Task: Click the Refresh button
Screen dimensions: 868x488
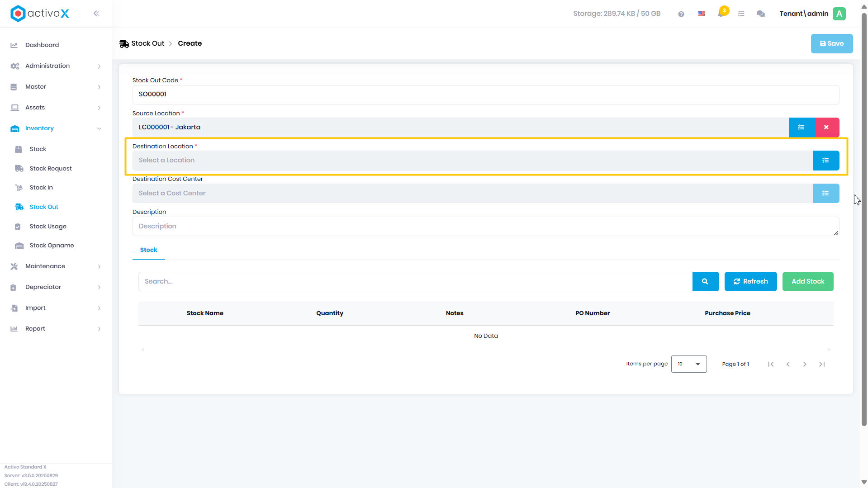Action: click(x=751, y=281)
